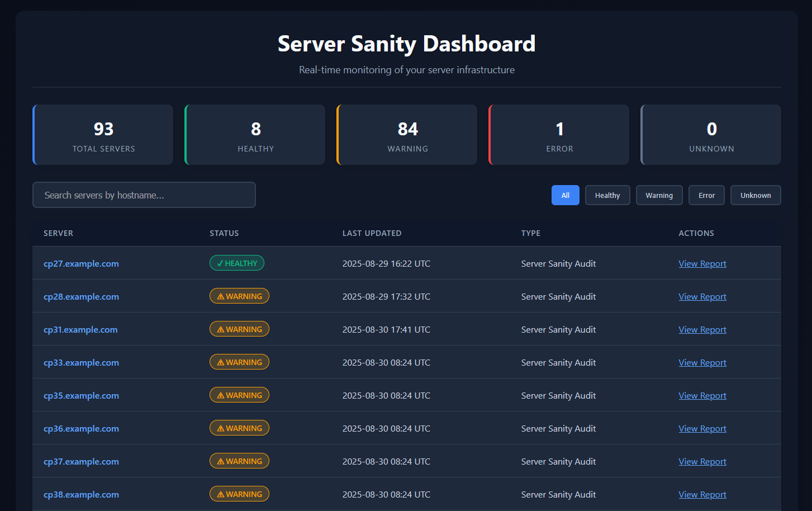Click the Server Sanity Dashboard title
812x511 pixels.
(x=407, y=44)
